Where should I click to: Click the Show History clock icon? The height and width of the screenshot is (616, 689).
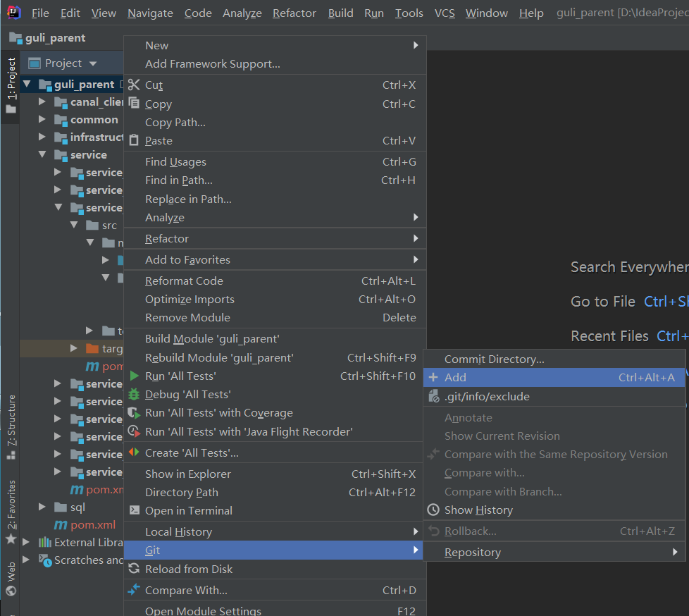tap(433, 510)
